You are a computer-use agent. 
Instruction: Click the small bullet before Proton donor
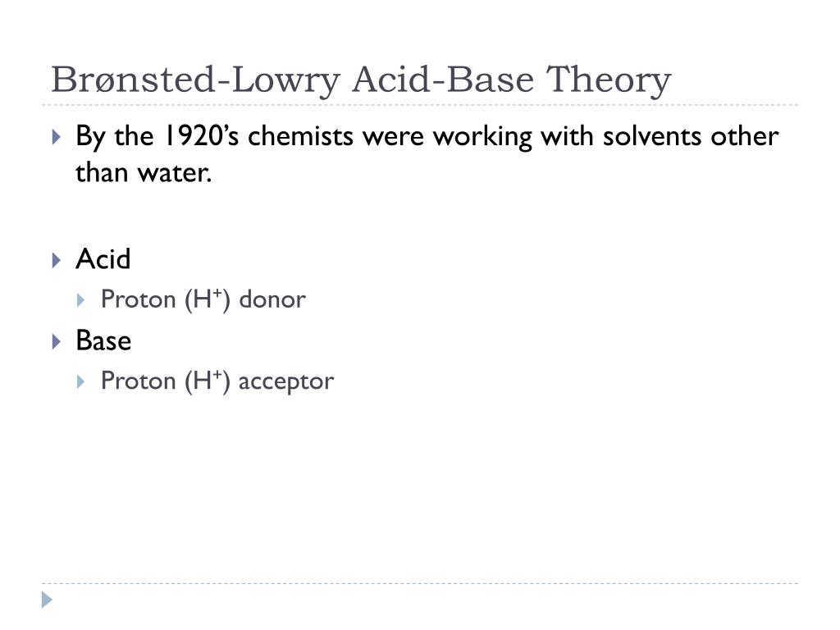(81, 300)
